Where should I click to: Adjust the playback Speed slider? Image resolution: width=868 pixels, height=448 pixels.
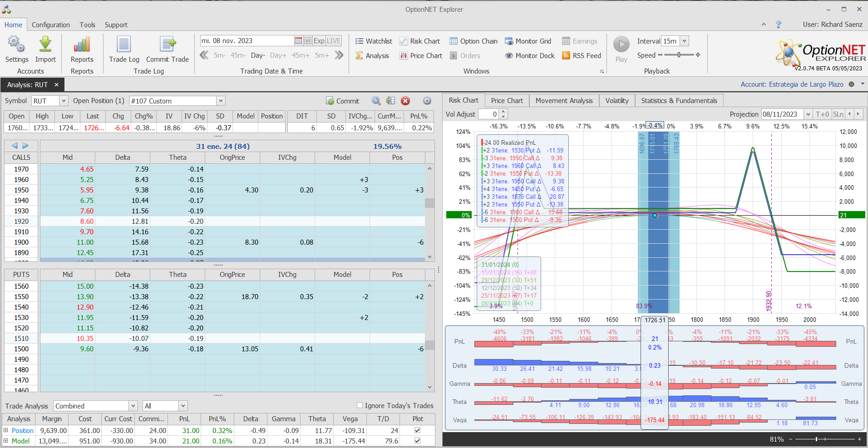click(679, 55)
